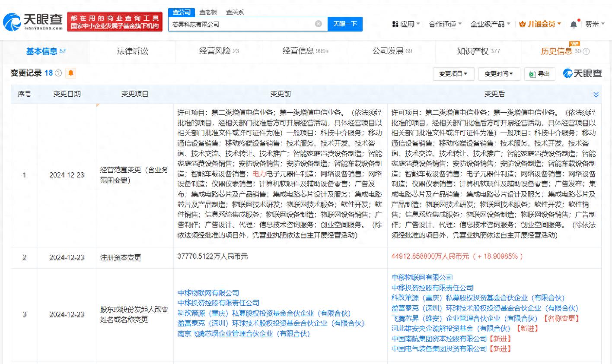Viewport: 612px width, 364px height.
Task: Click the orange alert bell beside 变更记录
Action: 71,73
